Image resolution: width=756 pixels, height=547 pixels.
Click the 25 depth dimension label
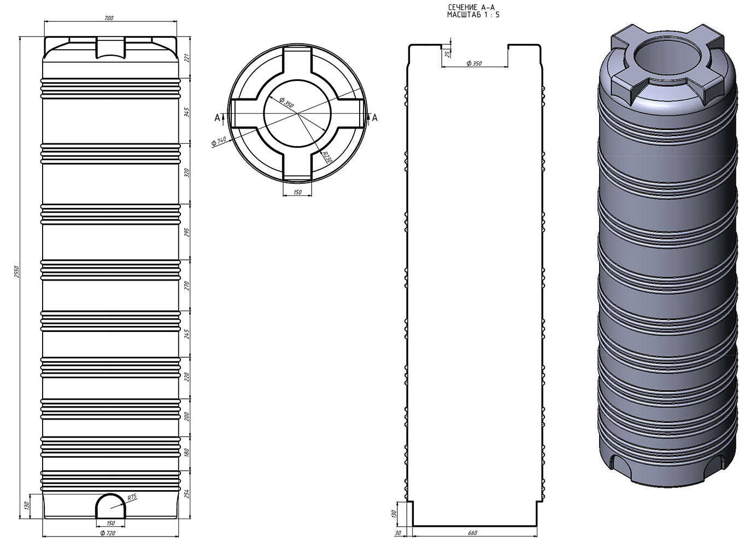(448, 54)
